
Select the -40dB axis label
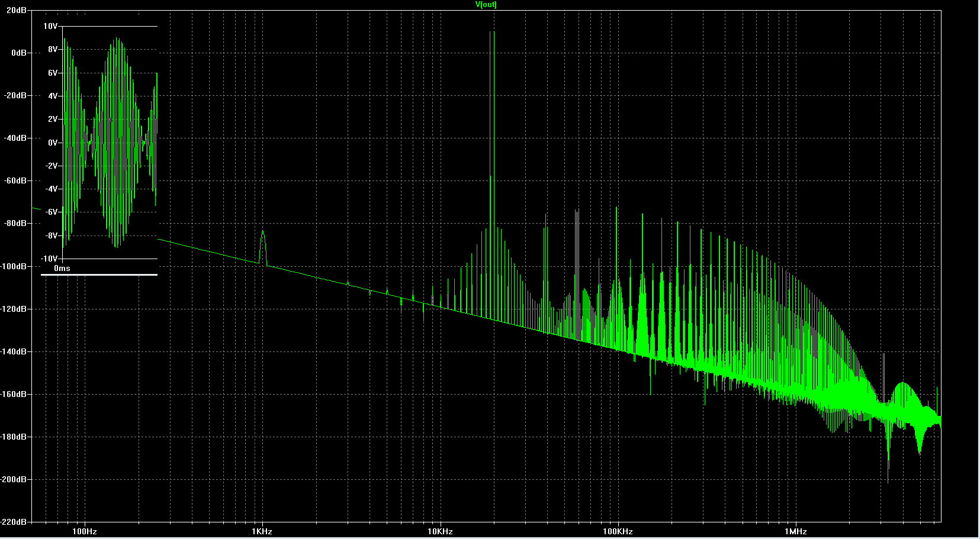click(x=15, y=138)
